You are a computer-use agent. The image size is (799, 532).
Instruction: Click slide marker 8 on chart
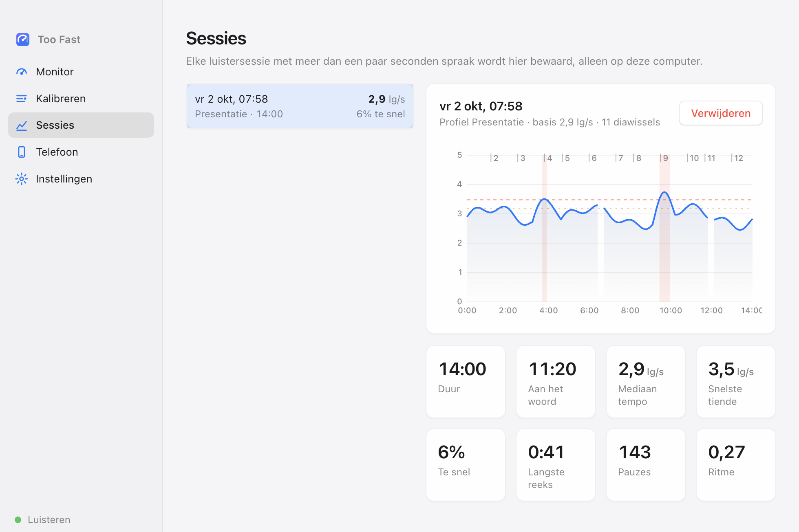(637, 158)
